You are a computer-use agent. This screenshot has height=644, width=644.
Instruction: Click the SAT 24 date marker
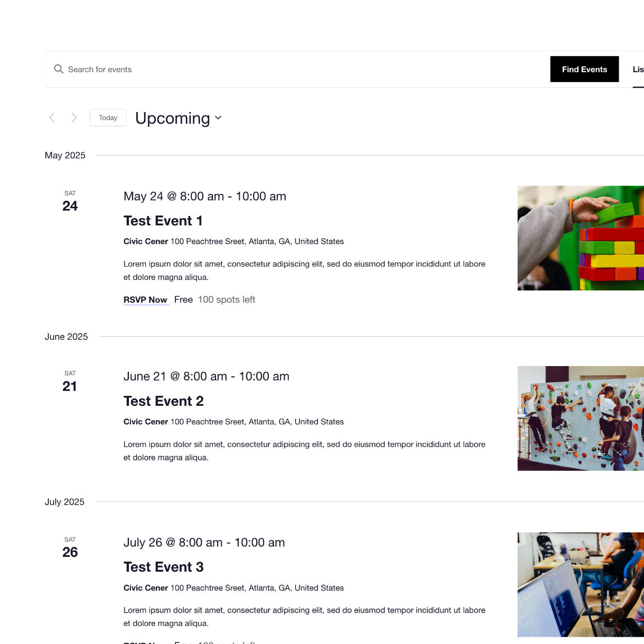pyautogui.click(x=70, y=201)
